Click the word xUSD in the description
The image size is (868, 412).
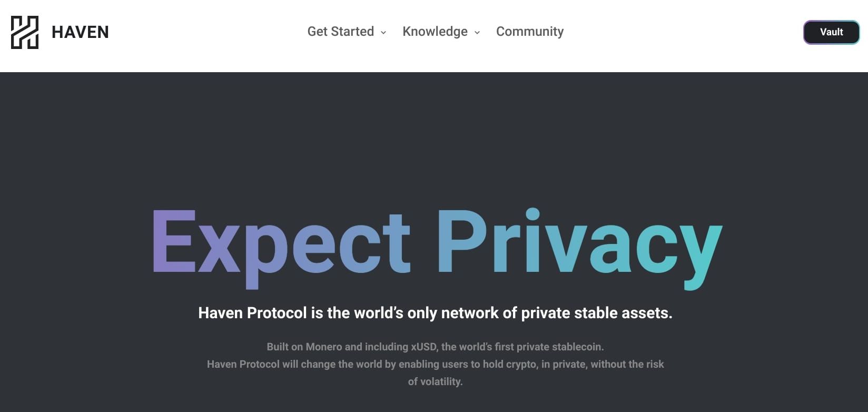(423, 347)
